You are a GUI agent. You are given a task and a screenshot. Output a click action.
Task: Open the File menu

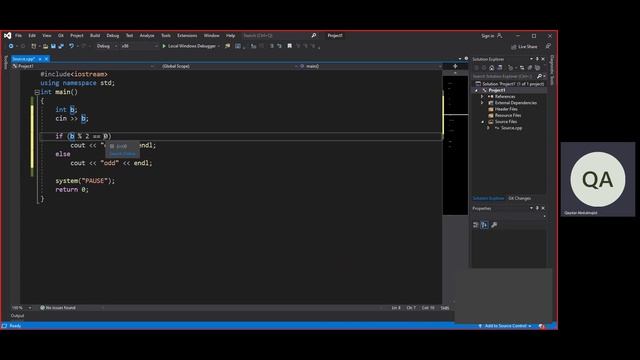18,36
